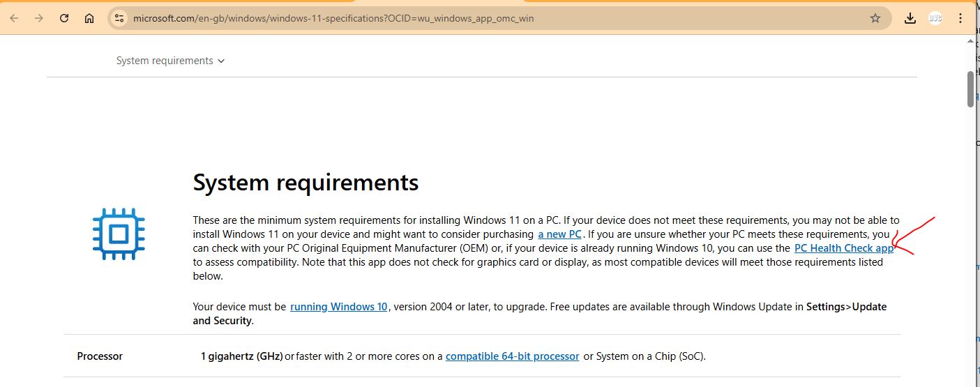Click the 'Processor' row label

pyautogui.click(x=100, y=356)
